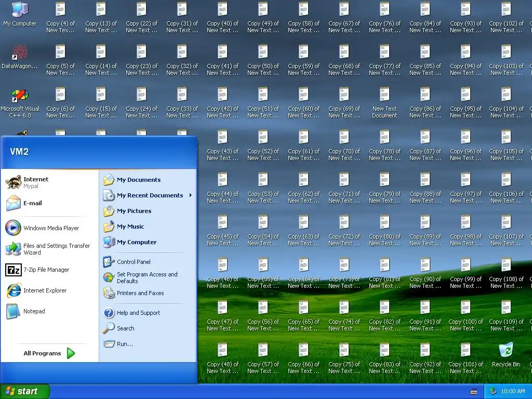Select Copy (56) of New Text file
Screen dimensions: 532x399
[263, 315]
